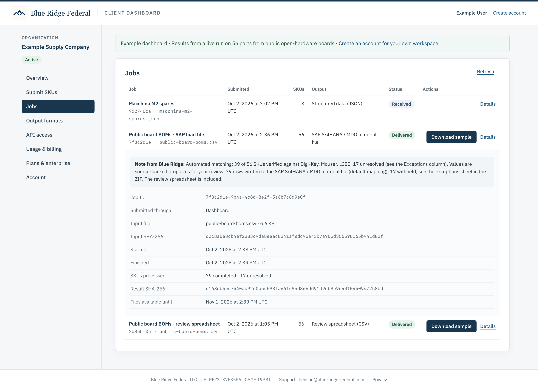538x392 pixels.
Task: Click the Submitted column header
Action: tap(238, 89)
